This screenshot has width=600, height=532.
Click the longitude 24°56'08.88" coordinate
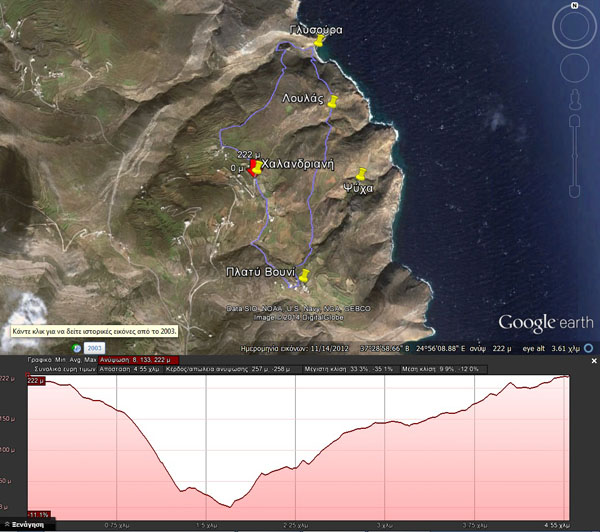pos(441,349)
